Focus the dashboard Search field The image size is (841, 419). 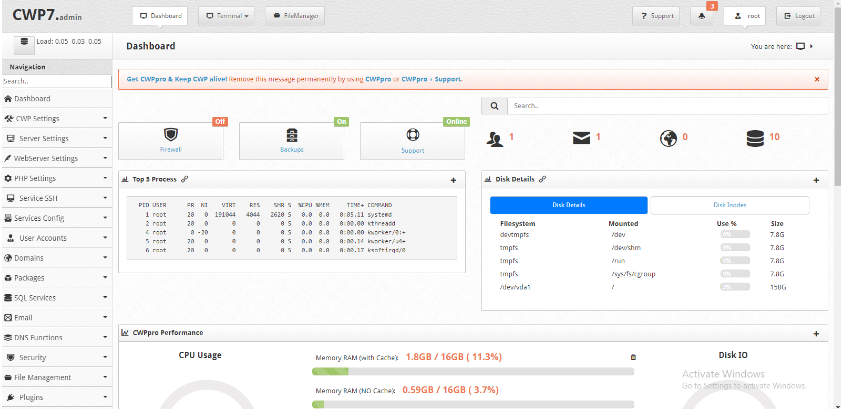(x=668, y=106)
